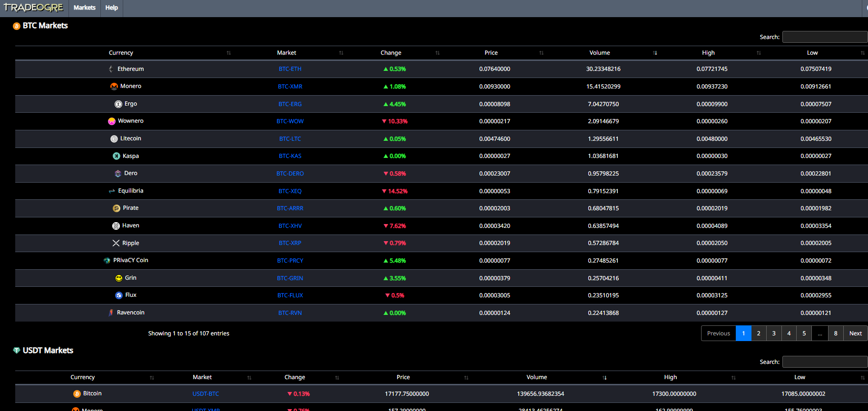Click the Previous pagination button
Image resolution: width=868 pixels, height=411 pixels.
click(x=719, y=333)
